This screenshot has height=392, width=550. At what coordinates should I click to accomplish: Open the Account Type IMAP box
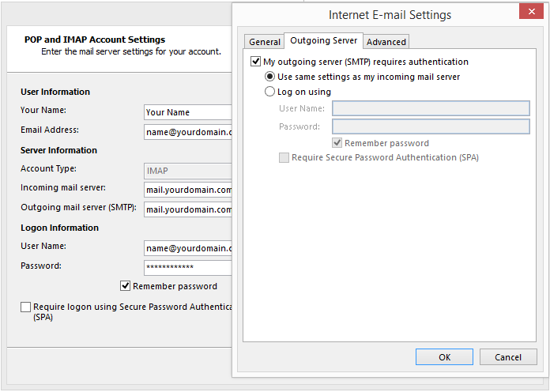click(x=188, y=170)
